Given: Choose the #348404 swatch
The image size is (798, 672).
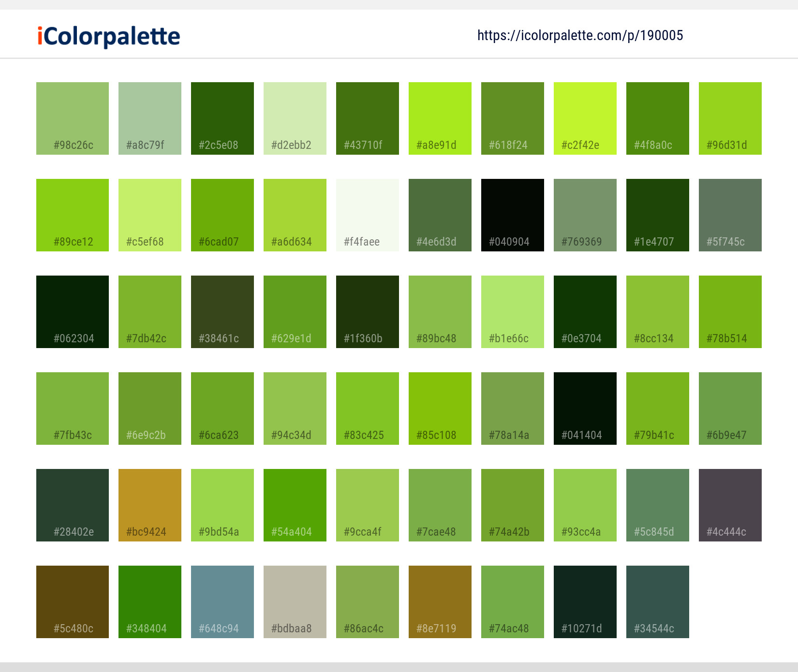Looking at the screenshot, I should coord(150,602).
